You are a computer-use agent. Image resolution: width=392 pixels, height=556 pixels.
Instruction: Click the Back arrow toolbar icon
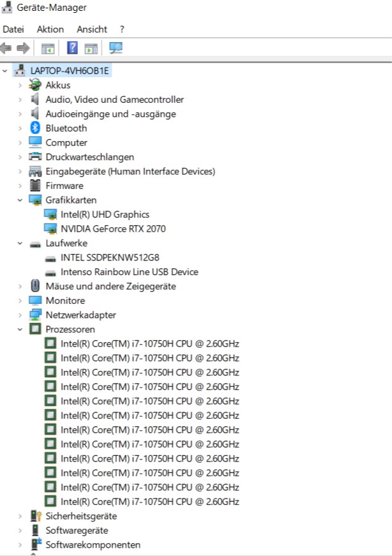6,48
